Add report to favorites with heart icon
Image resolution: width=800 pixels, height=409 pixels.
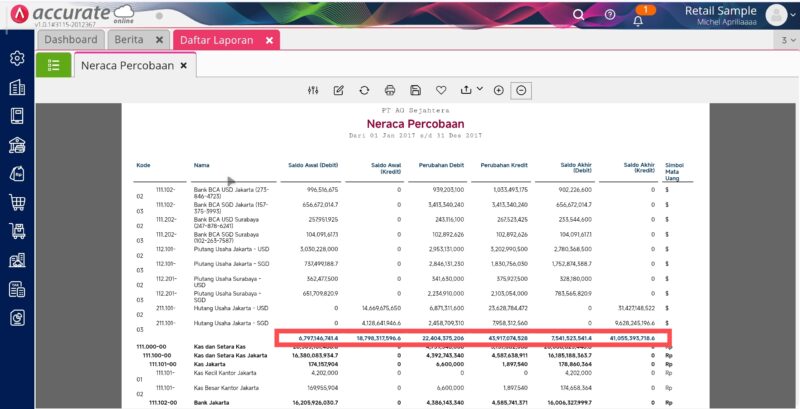click(x=441, y=90)
